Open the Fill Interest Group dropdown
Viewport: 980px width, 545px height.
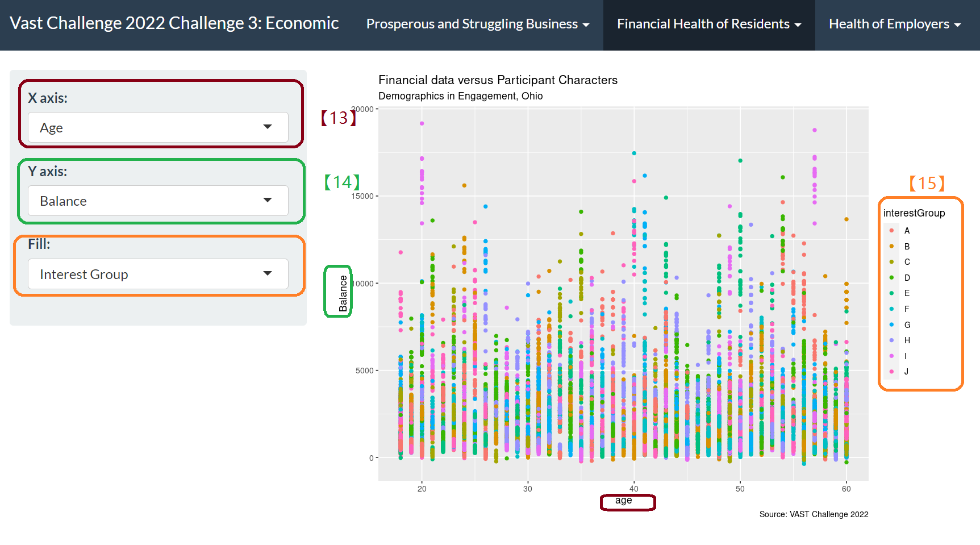pos(157,274)
